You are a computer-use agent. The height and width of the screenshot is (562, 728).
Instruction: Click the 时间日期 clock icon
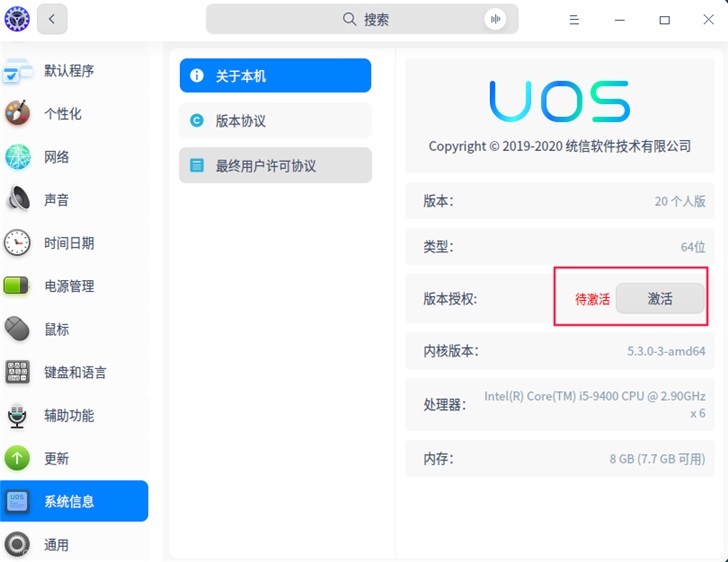click(x=17, y=242)
